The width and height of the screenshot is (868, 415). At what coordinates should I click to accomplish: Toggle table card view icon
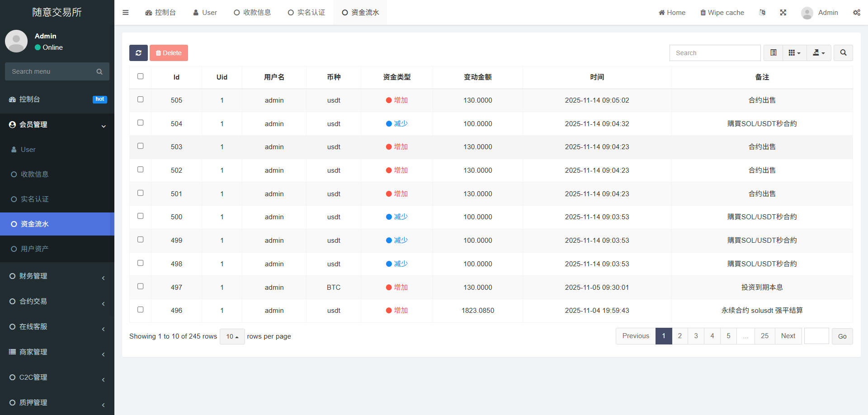774,53
